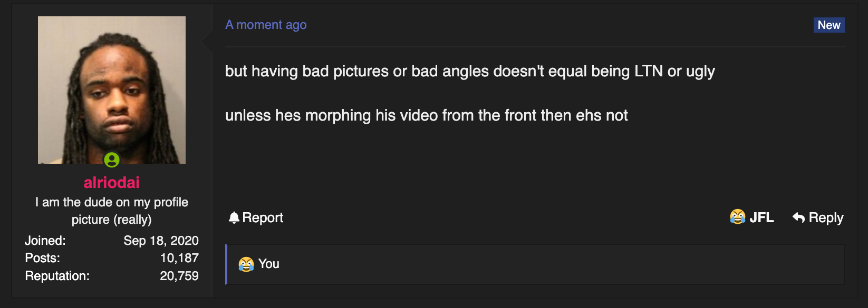Click the line about morphing his video
This screenshot has height=308, width=868.
point(426,115)
